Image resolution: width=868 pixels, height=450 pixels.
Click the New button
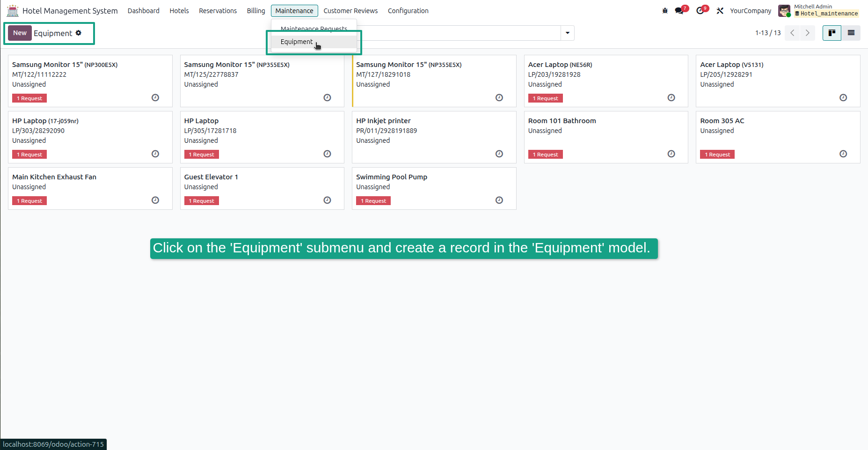pyautogui.click(x=20, y=33)
